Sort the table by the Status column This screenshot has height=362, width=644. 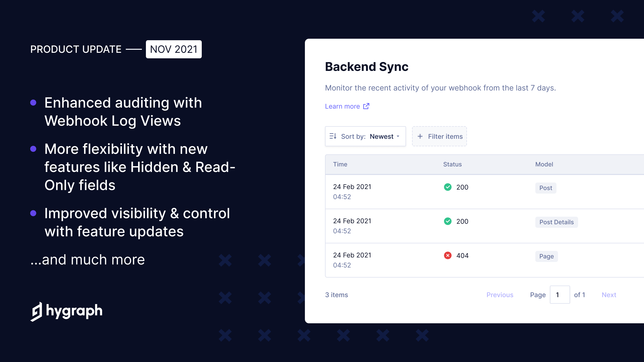(x=452, y=164)
